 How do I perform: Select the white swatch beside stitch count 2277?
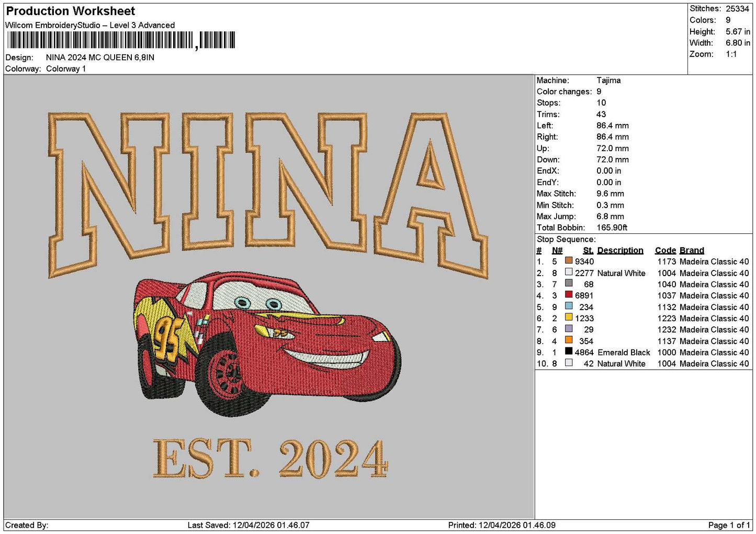pyautogui.click(x=569, y=272)
